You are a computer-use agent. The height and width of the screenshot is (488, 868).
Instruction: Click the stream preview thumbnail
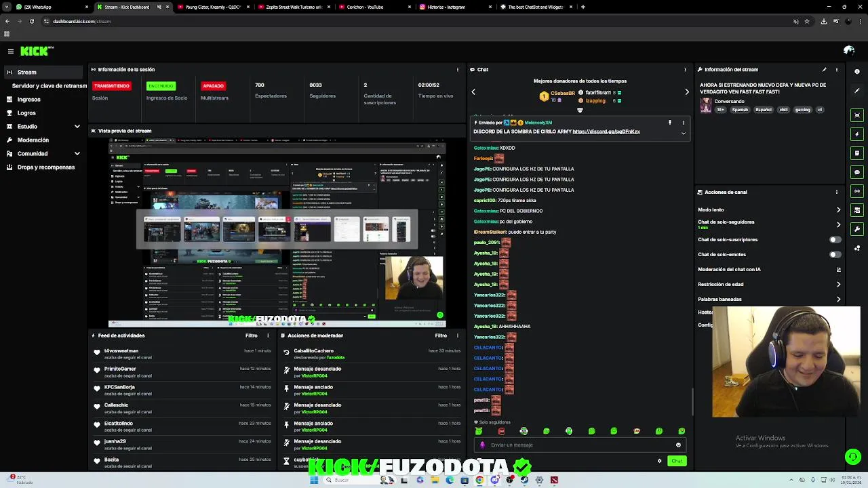(x=277, y=232)
